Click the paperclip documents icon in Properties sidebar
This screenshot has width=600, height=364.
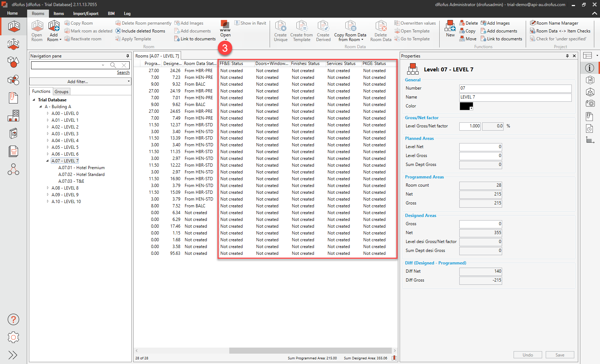589,116
